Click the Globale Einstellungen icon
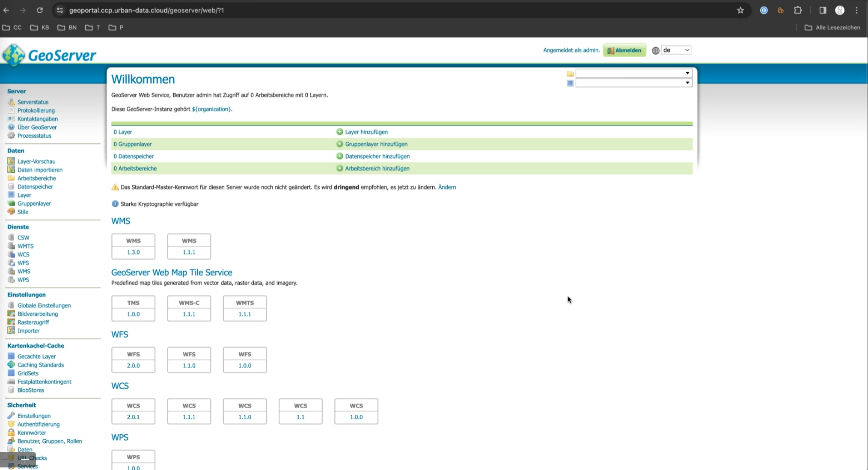This screenshot has width=868, height=470. tap(11, 305)
